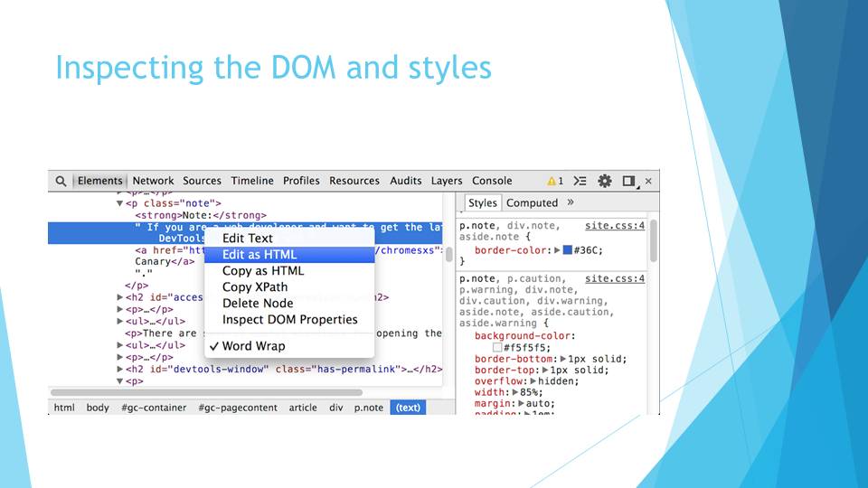Image resolution: width=868 pixels, height=488 pixels.
Task: Open the DevTools settings gear
Action: pos(605,181)
